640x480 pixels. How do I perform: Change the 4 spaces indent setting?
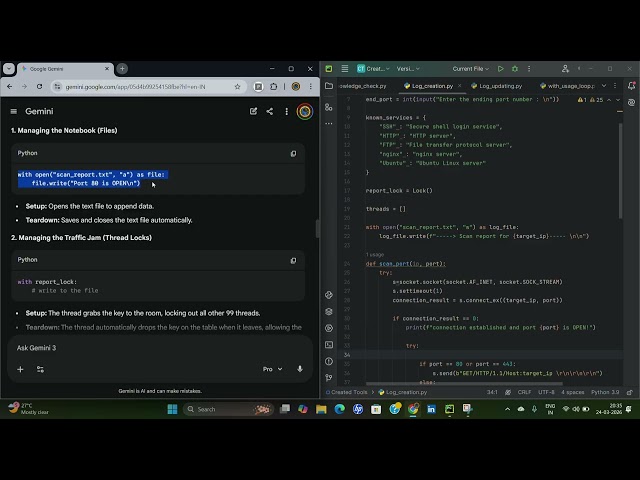(x=573, y=392)
